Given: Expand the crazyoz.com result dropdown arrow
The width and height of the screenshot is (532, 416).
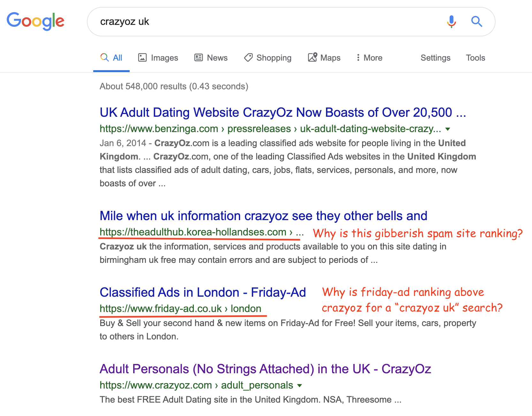Looking at the screenshot, I should tap(300, 386).
